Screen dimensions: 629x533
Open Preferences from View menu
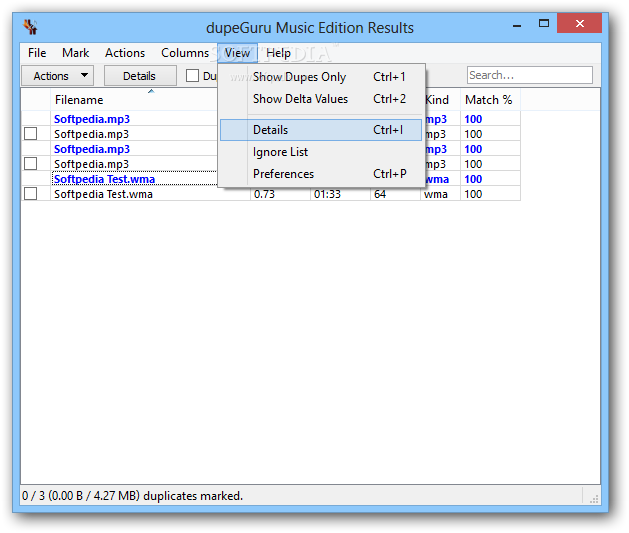321,174
